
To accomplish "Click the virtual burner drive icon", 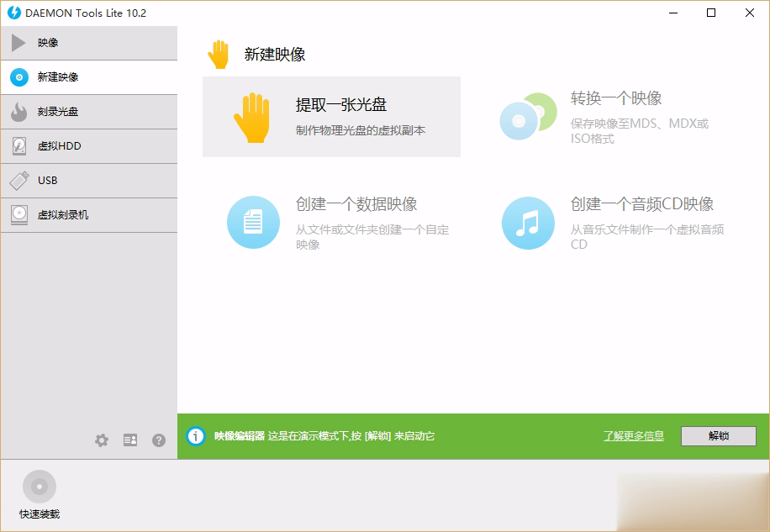I will click(x=19, y=215).
